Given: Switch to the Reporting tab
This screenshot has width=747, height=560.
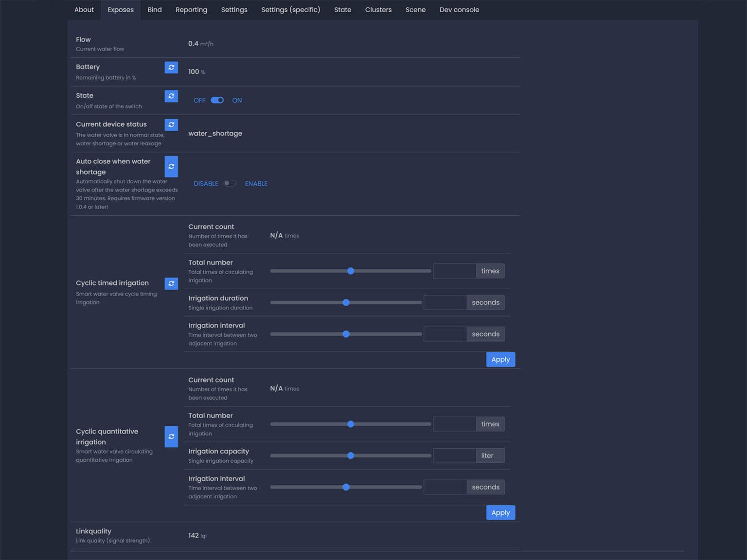Looking at the screenshot, I should pos(191,10).
